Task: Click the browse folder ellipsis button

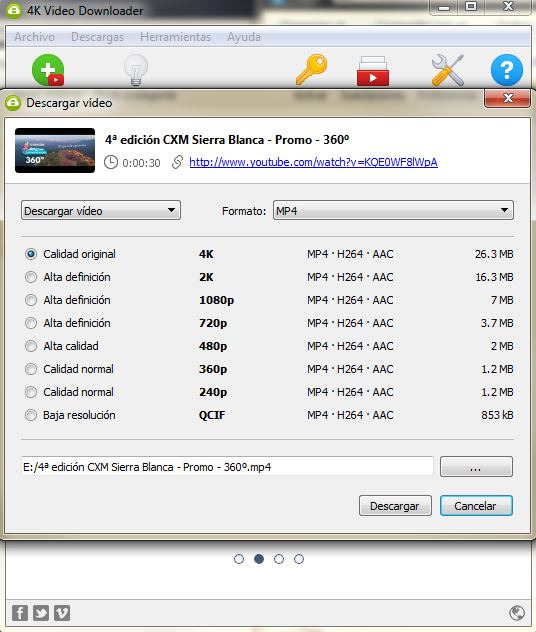Action: 476,467
